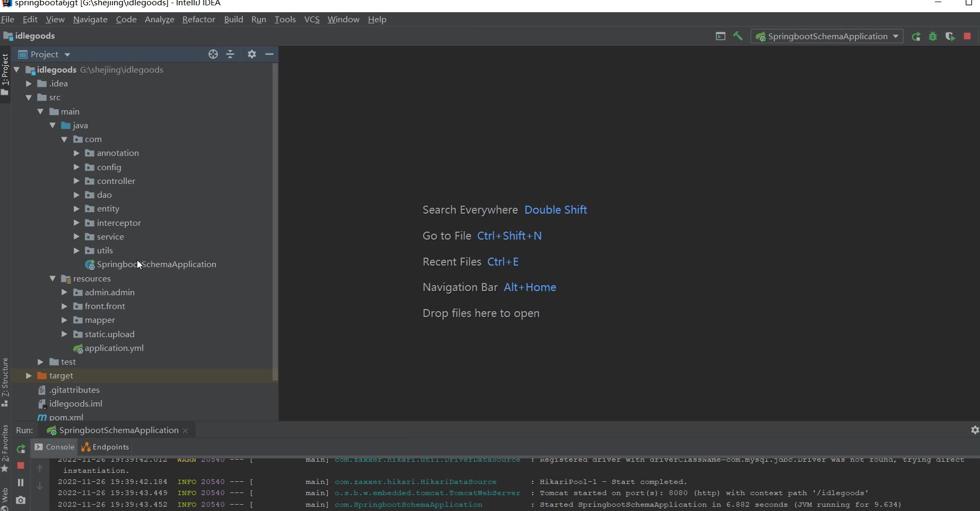Collapse all nodes in the Project tree
The height and width of the screenshot is (511, 980).
coord(230,54)
